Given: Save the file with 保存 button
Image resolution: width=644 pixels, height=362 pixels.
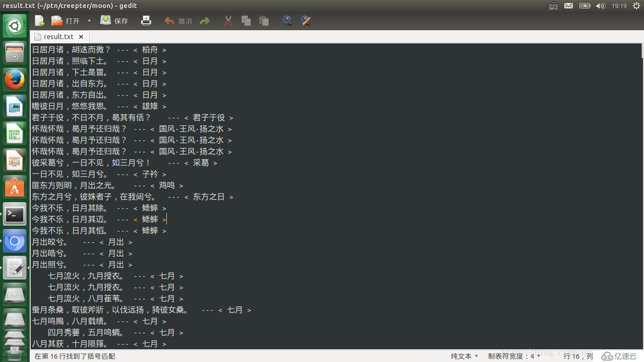Looking at the screenshot, I should (114, 21).
